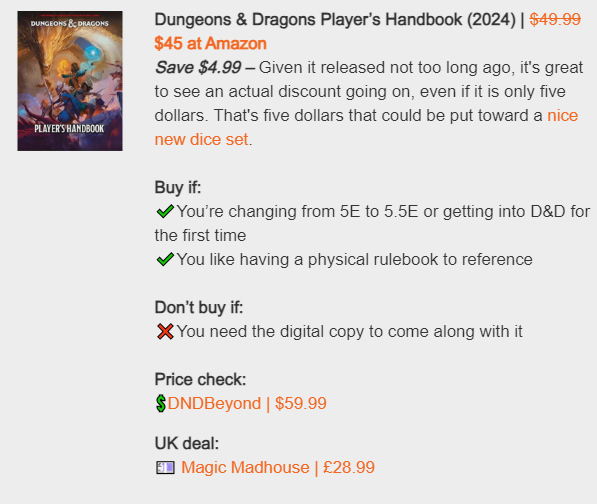Click the "You need the digital copy" line
The height and width of the screenshot is (504, 597).
(x=350, y=331)
